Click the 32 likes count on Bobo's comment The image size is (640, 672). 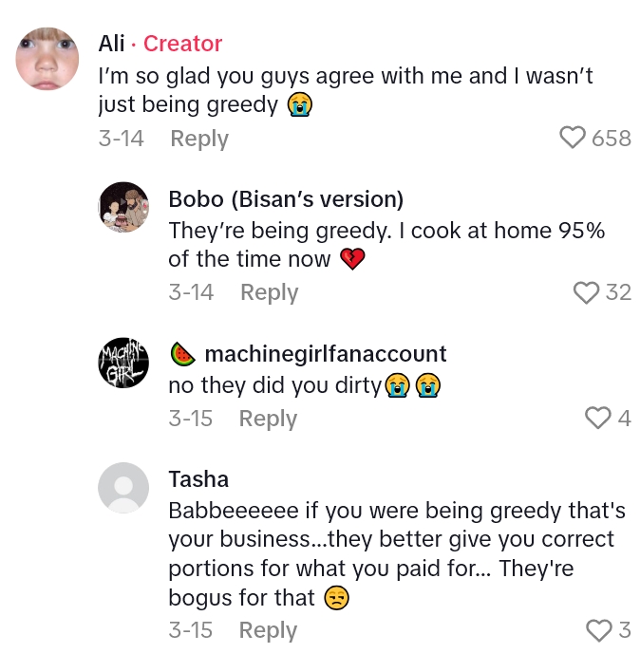618,292
